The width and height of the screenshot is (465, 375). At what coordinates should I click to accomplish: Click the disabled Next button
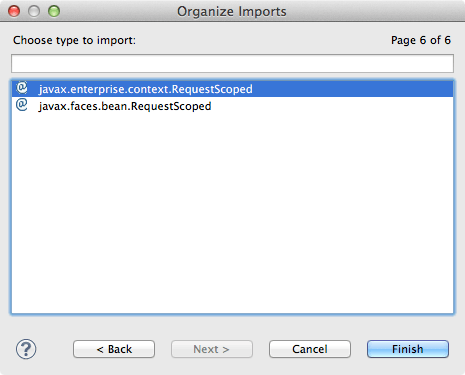click(x=212, y=349)
